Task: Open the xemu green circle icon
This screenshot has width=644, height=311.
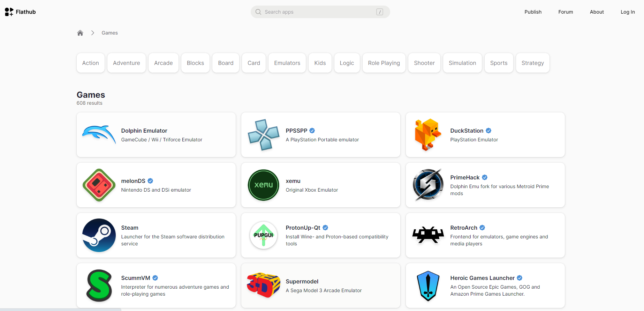Action: click(x=264, y=185)
